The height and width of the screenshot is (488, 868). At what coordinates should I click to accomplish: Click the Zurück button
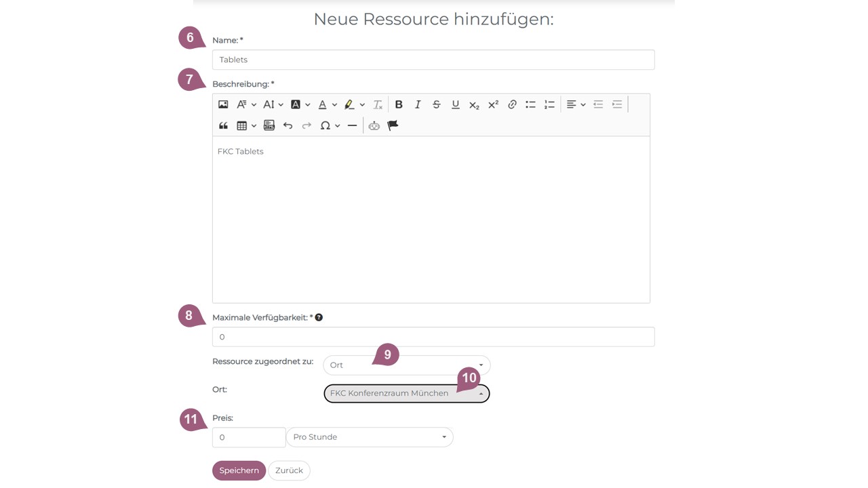[x=289, y=470]
